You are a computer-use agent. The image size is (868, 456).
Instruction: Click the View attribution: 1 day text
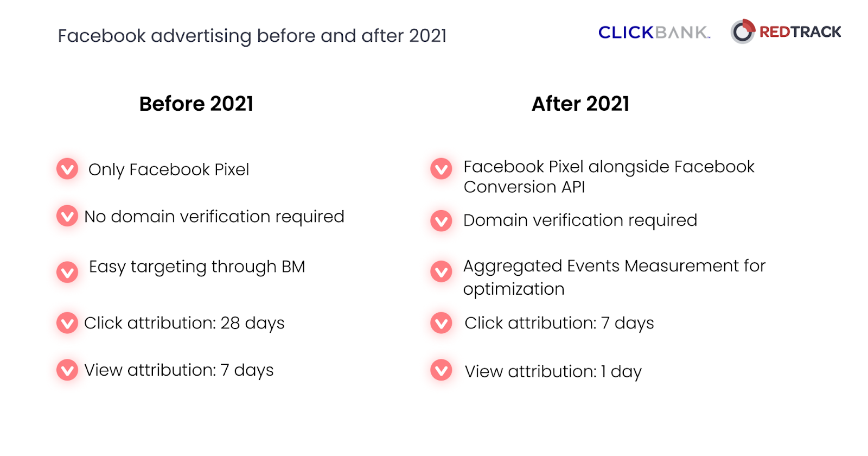coord(553,372)
